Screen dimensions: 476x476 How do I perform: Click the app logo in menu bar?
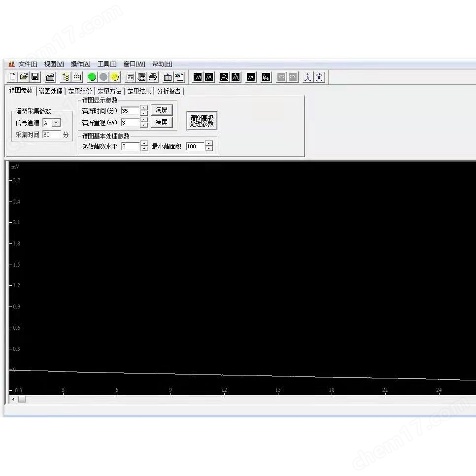[x=11, y=64]
